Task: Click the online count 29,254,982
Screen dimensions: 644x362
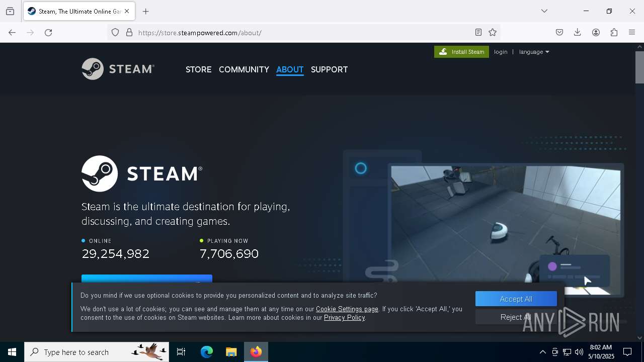Action: click(x=116, y=254)
